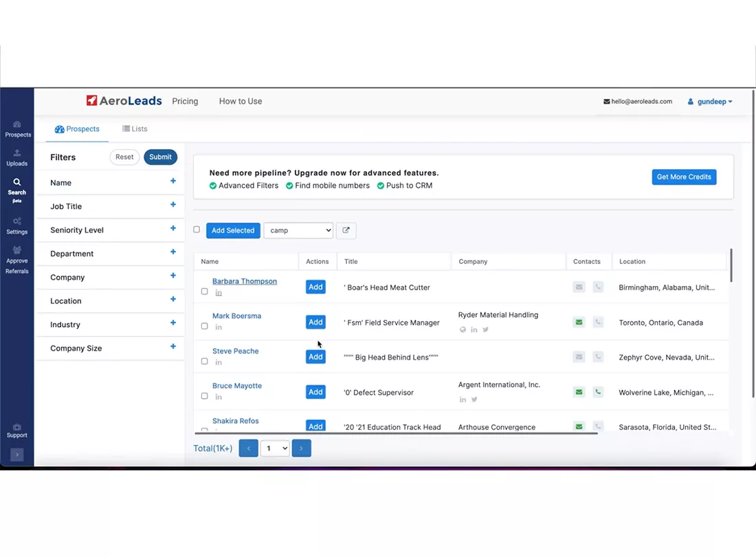
Task: Click the email icon for Mark Boersma
Action: (579, 322)
